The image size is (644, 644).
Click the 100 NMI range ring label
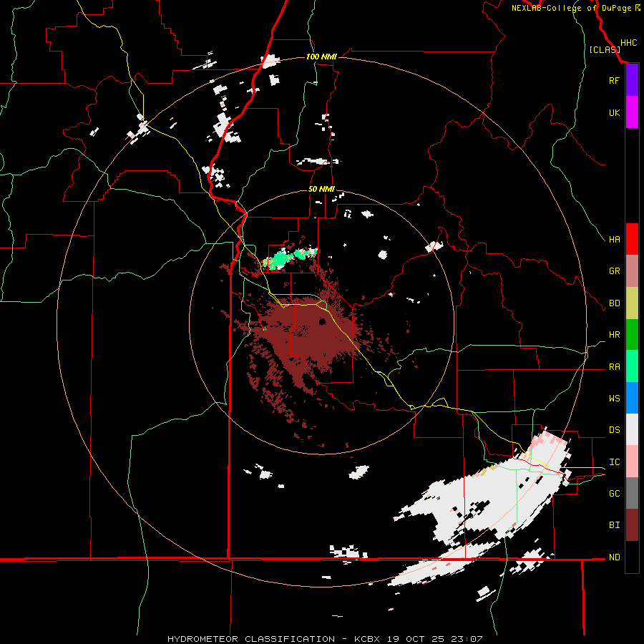[x=321, y=57]
